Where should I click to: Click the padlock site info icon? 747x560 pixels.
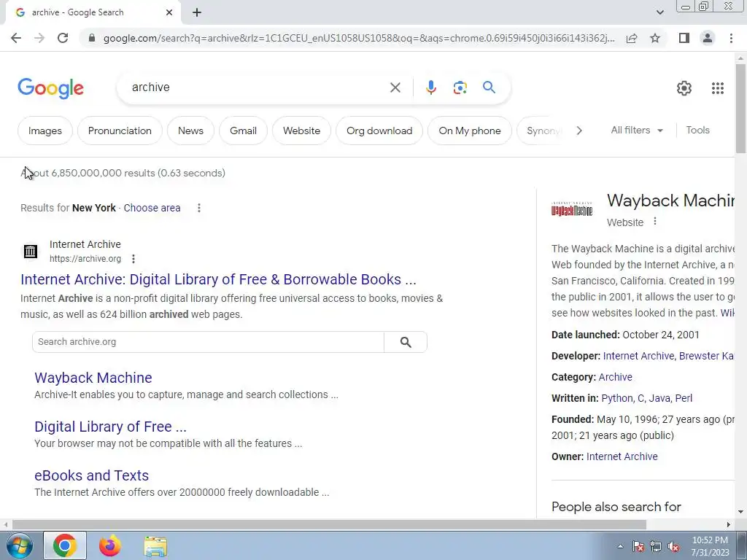point(92,38)
